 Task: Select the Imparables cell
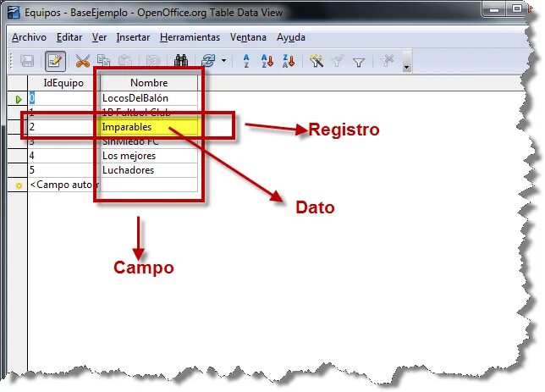pyautogui.click(x=149, y=127)
